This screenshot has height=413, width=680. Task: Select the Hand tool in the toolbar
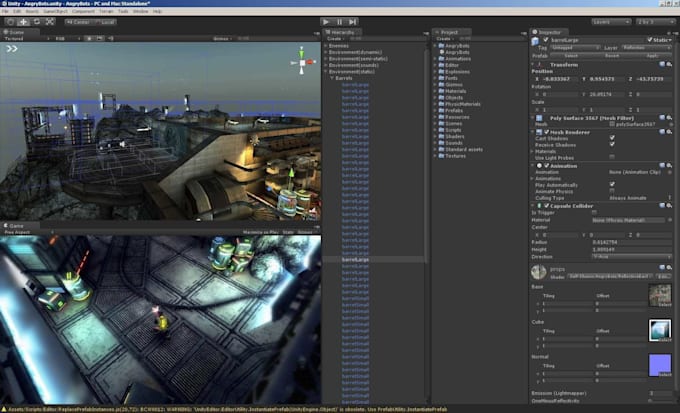tap(9, 21)
